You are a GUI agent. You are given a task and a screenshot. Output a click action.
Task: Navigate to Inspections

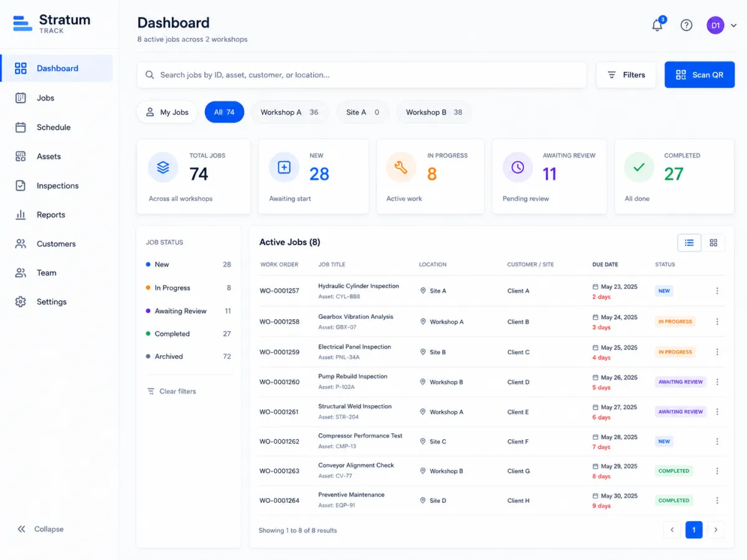coord(57,185)
